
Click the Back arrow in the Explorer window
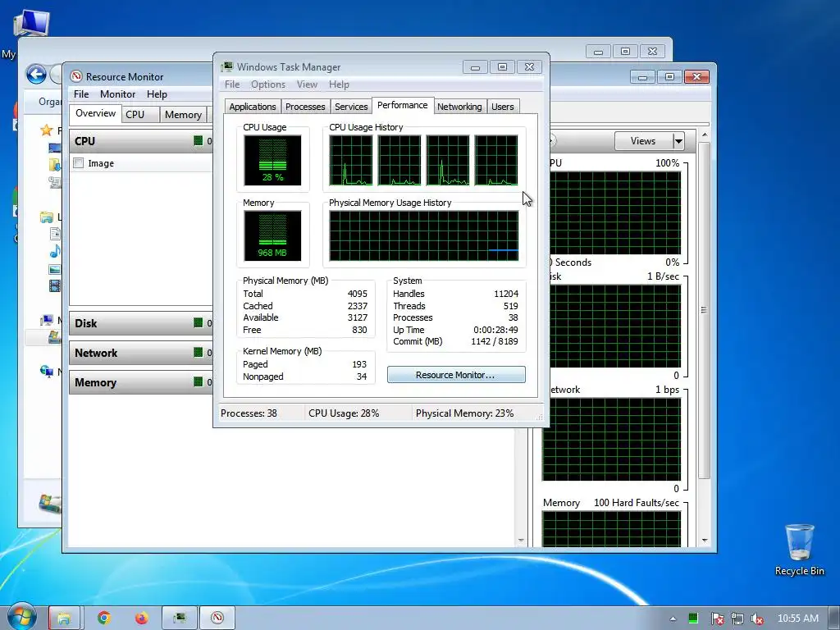click(x=36, y=75)
